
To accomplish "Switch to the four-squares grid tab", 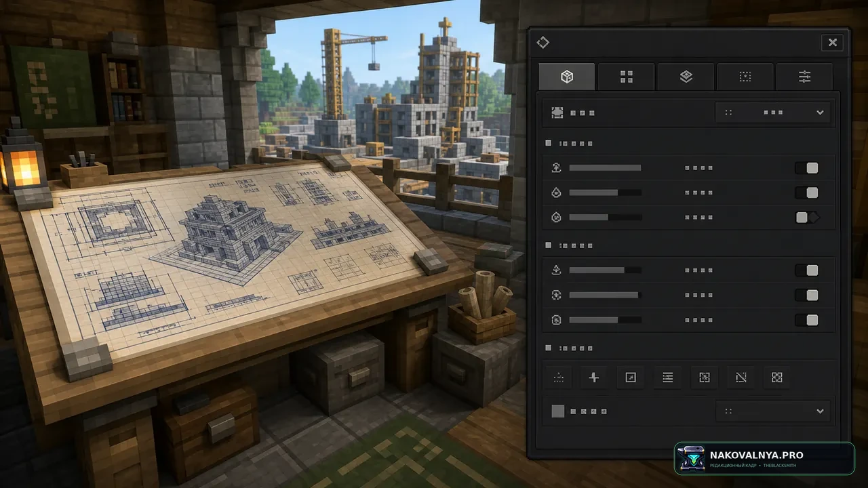I will pos(626,77).
